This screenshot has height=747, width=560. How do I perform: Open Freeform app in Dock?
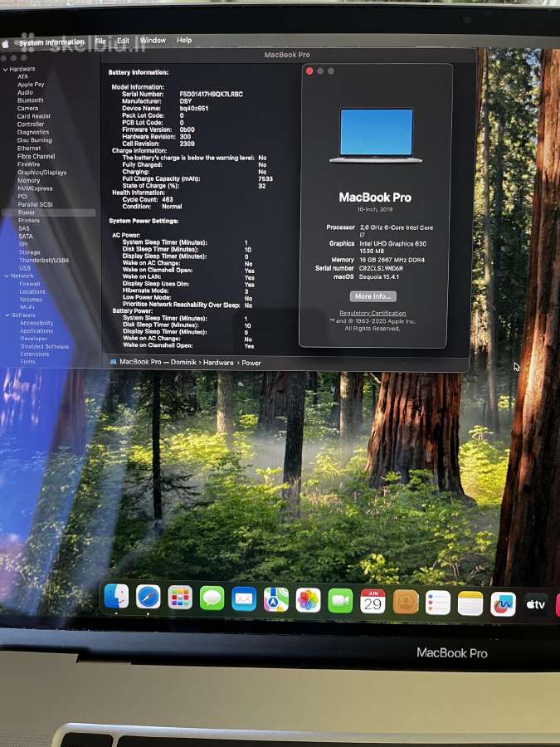[x=504, y=604]
